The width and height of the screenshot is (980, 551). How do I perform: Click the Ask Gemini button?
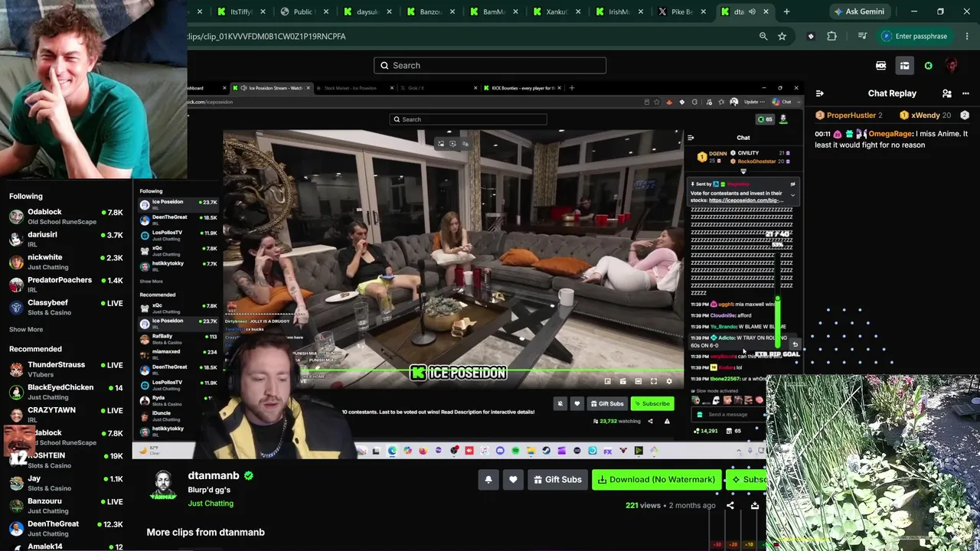[859, 11]
